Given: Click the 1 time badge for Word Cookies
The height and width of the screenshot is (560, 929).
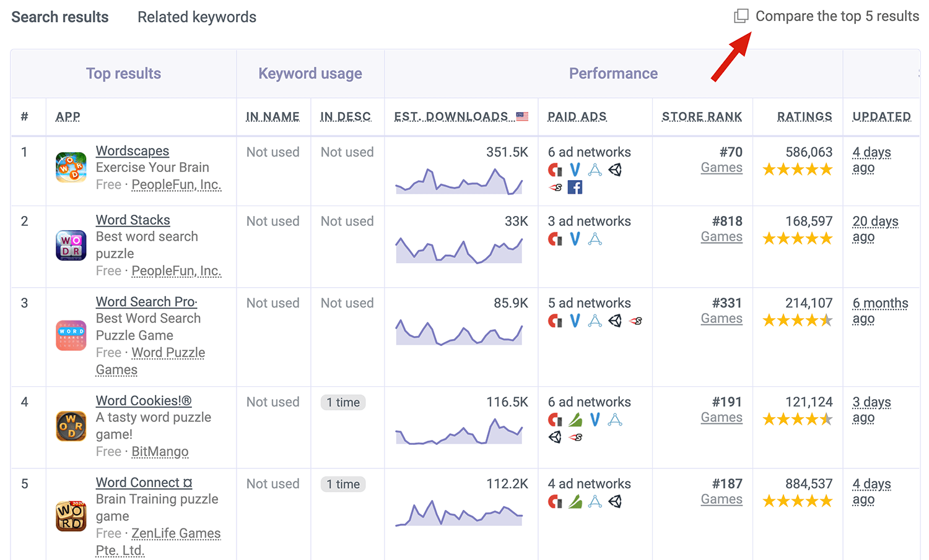Looking at the screenshot, I should (x=343, y=402).
